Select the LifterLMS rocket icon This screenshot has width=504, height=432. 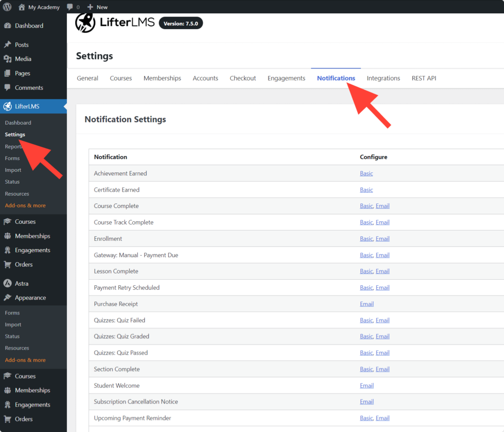tap(8, 106)
